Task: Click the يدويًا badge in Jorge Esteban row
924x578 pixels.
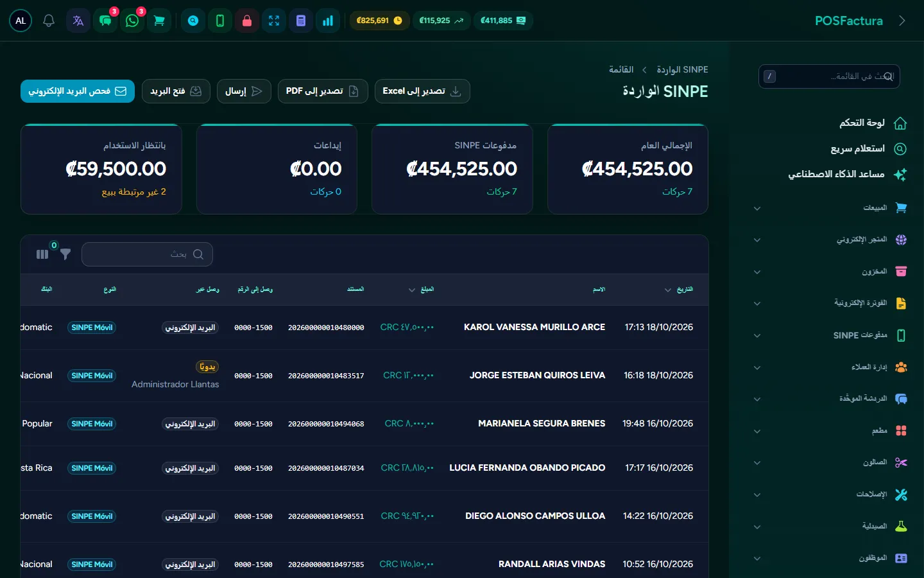Action: click(x=207, y=367)
